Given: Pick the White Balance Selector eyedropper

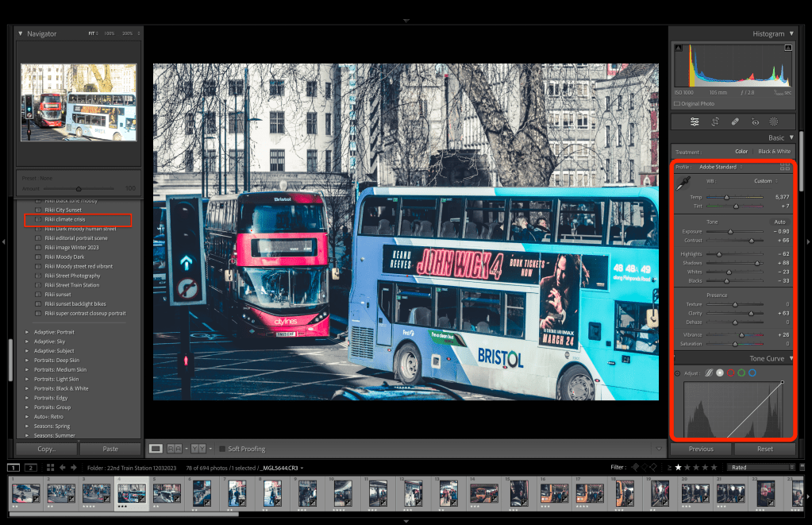Looking at the screenshot, I should coord(683,184).
